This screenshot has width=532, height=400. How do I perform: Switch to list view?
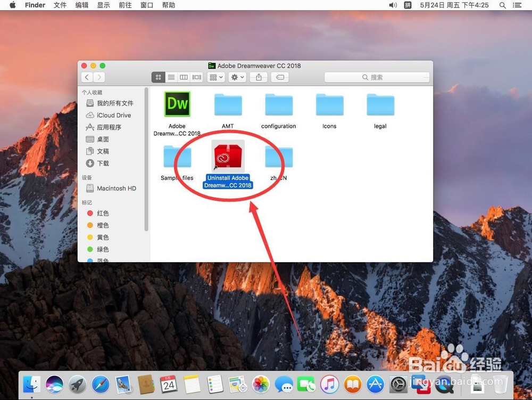coord(171,77)
